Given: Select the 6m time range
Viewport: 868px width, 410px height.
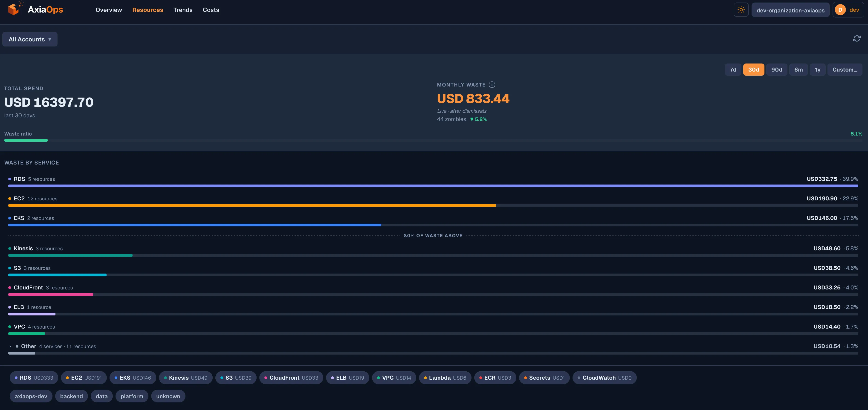Looking at the screenshot, I should coord(798,69).
